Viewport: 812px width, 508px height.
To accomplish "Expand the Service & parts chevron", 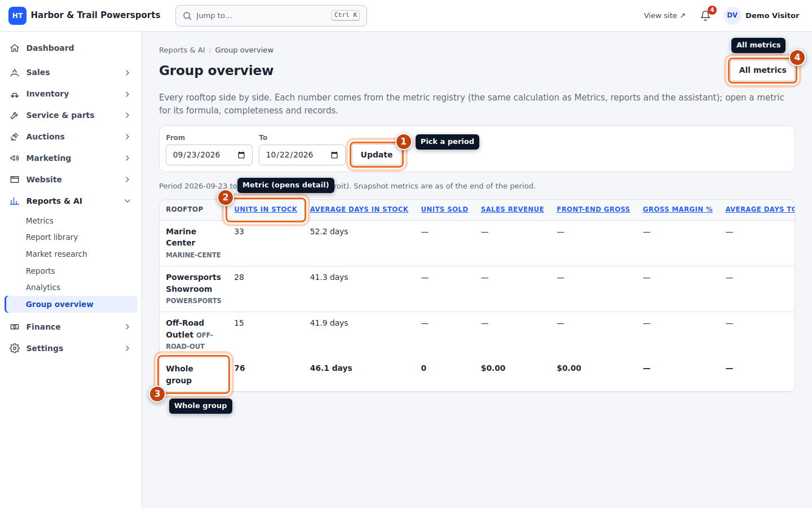I will pos(127,115).
